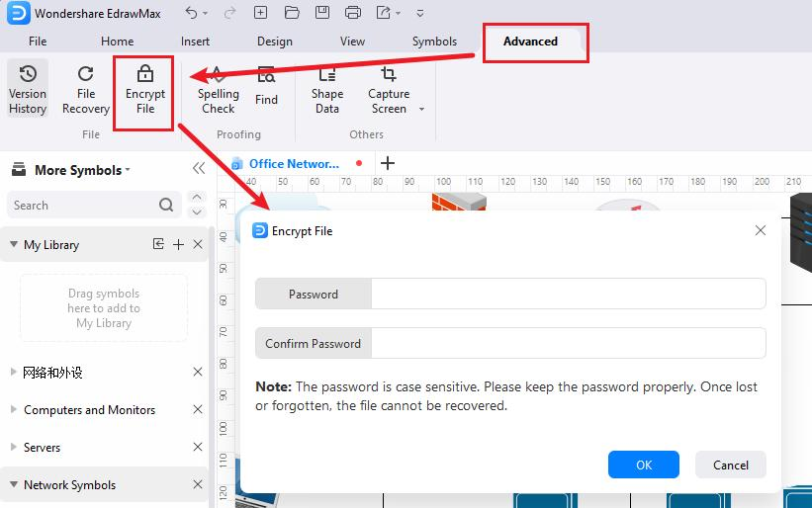
Task: Close the 网络和外设 library
Action: [198, 372]
